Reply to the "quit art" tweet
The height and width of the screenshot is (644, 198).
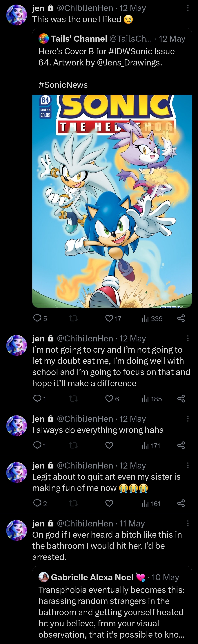[x=37, y=503]
